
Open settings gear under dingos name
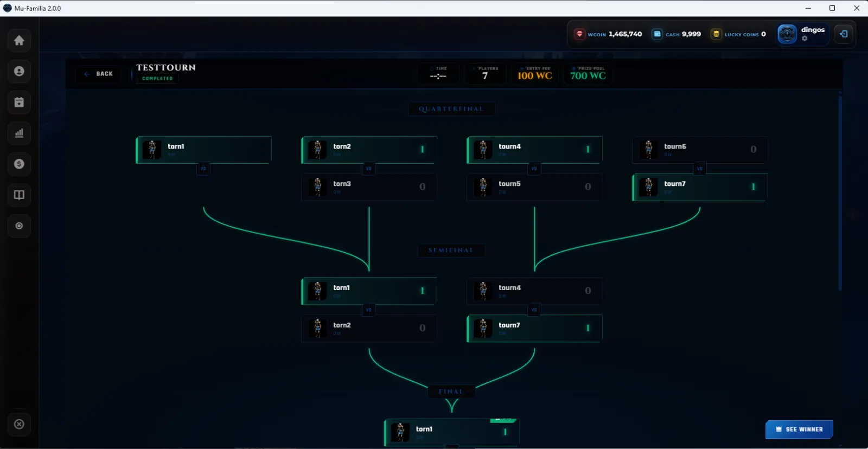(x=805, y=39)
